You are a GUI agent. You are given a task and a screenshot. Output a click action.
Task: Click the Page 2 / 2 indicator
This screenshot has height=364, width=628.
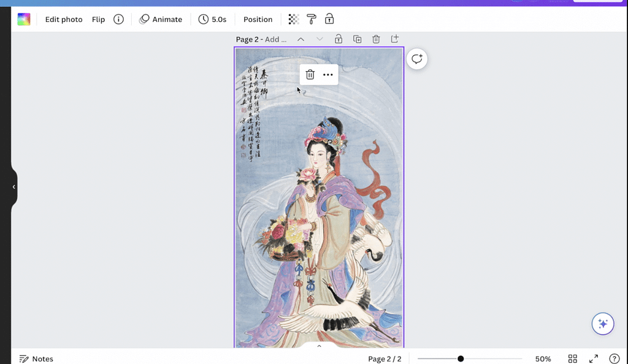(385, 359)
